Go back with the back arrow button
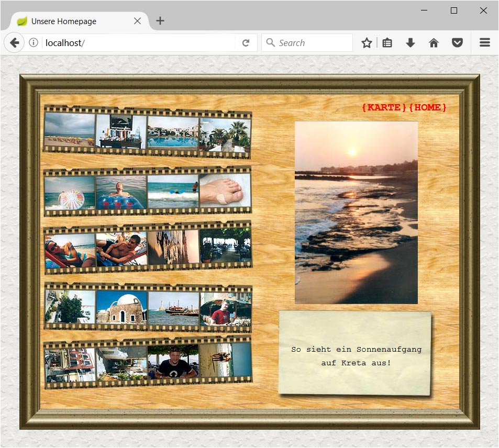499x448 pixels. coord(14,42)
